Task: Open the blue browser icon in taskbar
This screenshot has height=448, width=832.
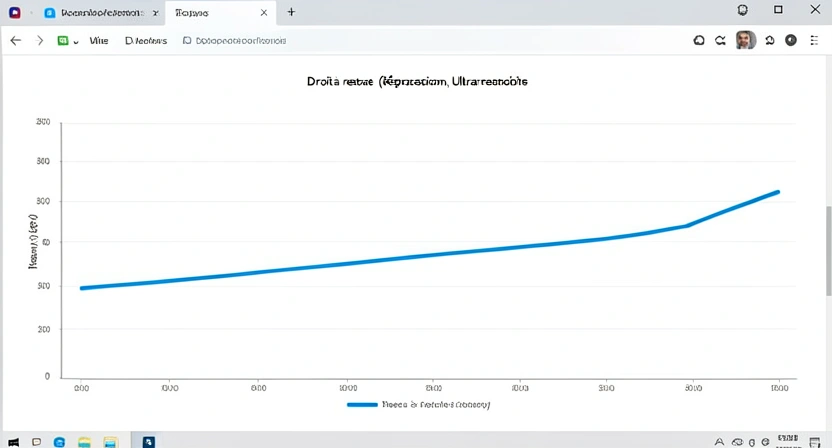Action: click(59, 442)
